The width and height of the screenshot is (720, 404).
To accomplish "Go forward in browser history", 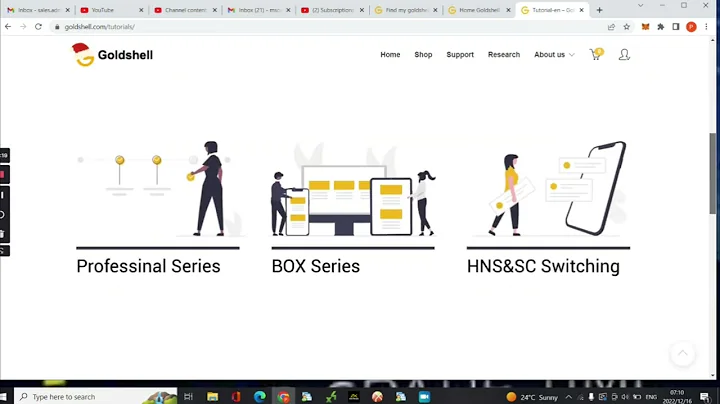I will pos(23,27).
